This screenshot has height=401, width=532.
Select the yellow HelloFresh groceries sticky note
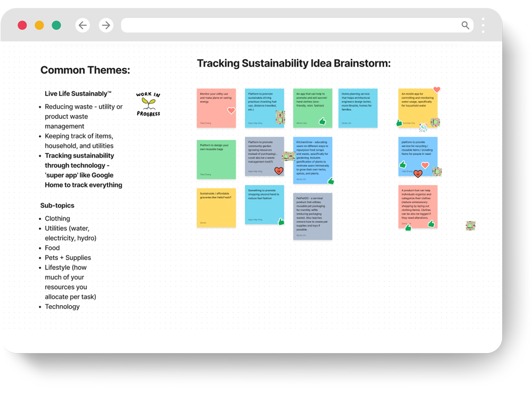216,208
